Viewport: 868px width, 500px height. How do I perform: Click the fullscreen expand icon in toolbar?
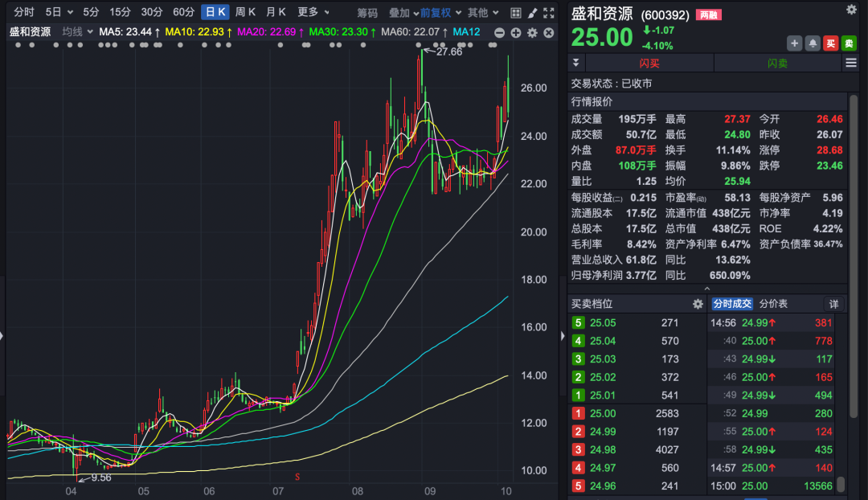click(548, 12)
